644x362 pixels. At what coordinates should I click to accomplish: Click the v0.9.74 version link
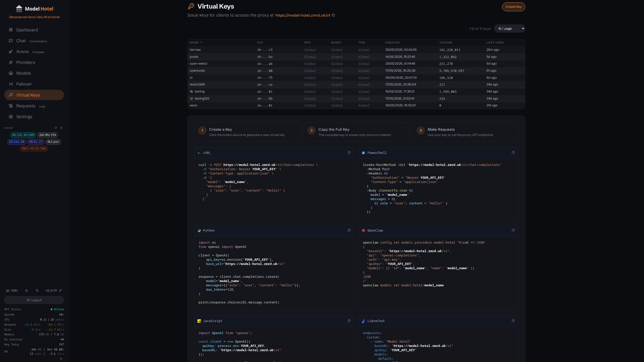(51, 291)
